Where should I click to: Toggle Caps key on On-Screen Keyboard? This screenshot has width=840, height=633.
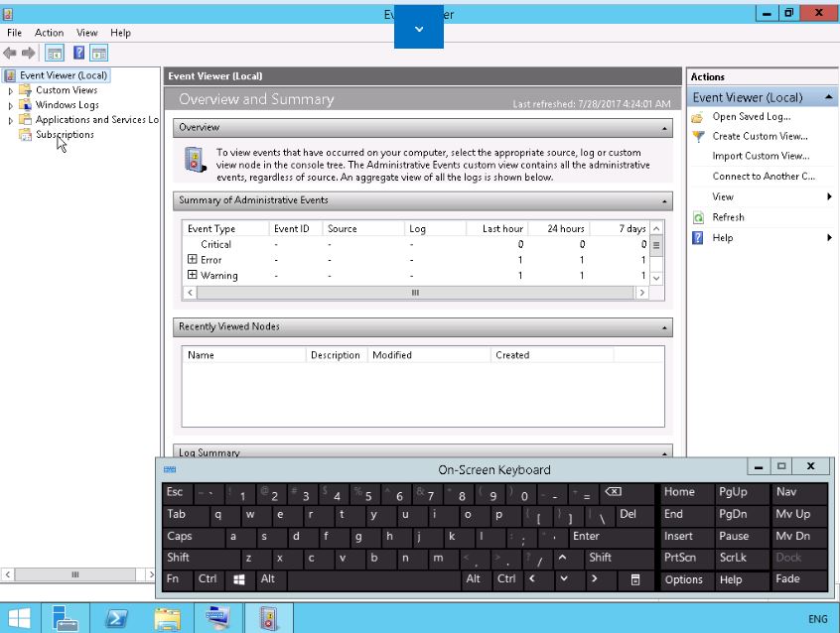coord(193,537)
